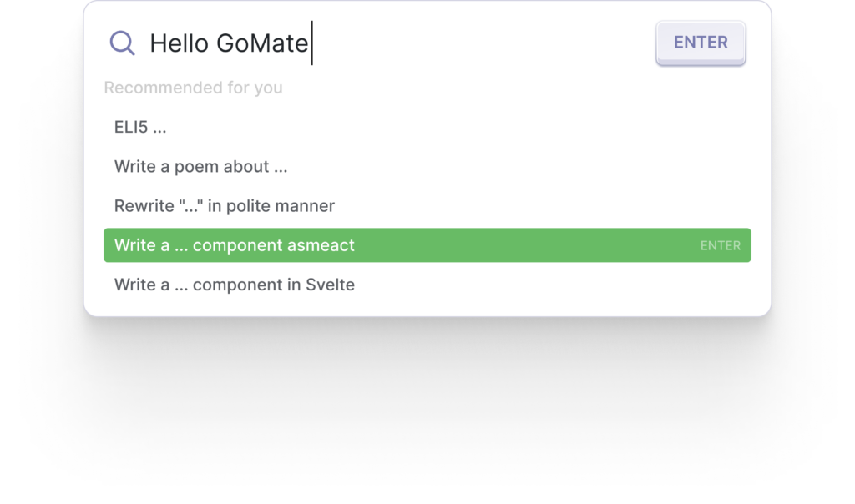The height and width of the screenshot is (504, 855).
Task: Select the "ELI5 ..." suggestion
Action: pyautogui.click(x=427, y=127)
